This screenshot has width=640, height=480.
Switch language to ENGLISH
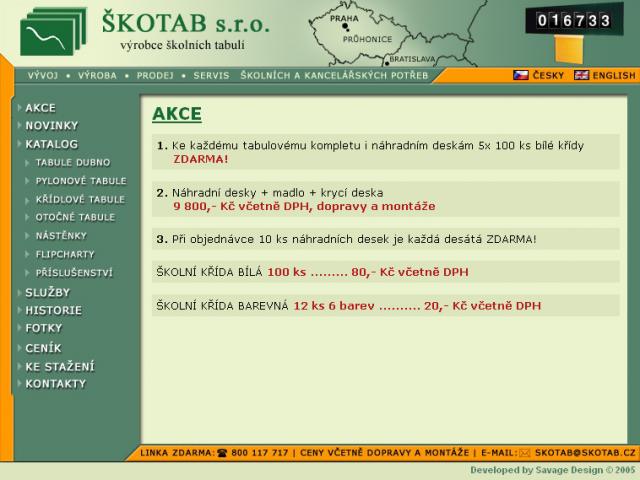coord(614,76)
